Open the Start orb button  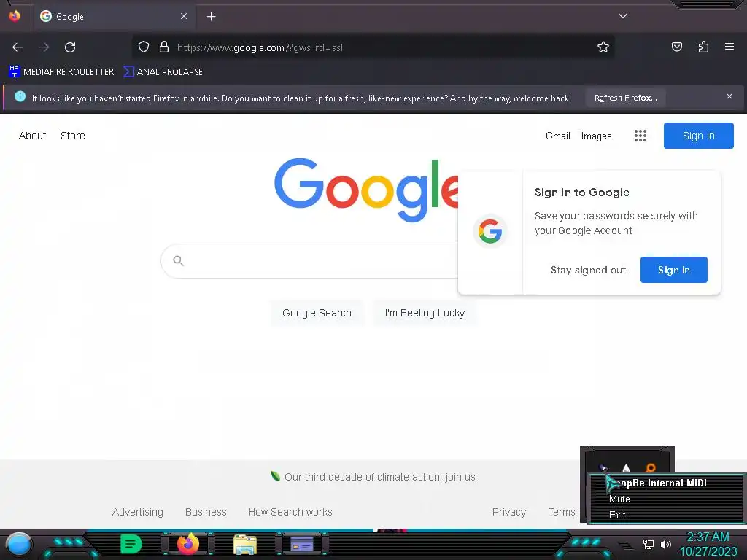tap(18, 545)
